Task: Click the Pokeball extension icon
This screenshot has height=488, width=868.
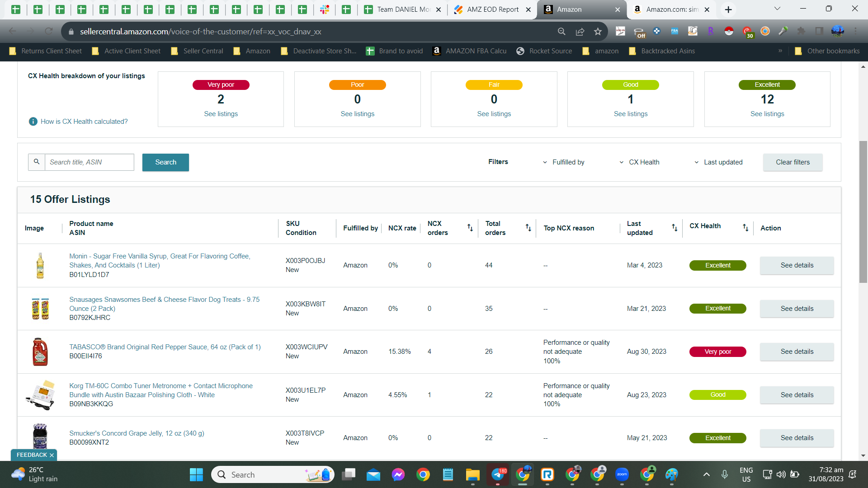Action: coord(729,31)
